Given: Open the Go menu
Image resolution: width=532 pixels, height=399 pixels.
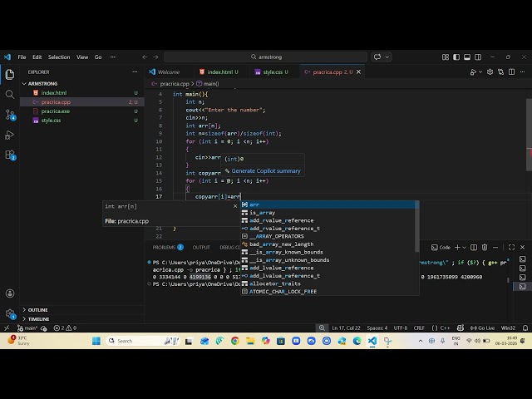Looking at the screenshot, I should pyautogui.click(x=98, y=57).
